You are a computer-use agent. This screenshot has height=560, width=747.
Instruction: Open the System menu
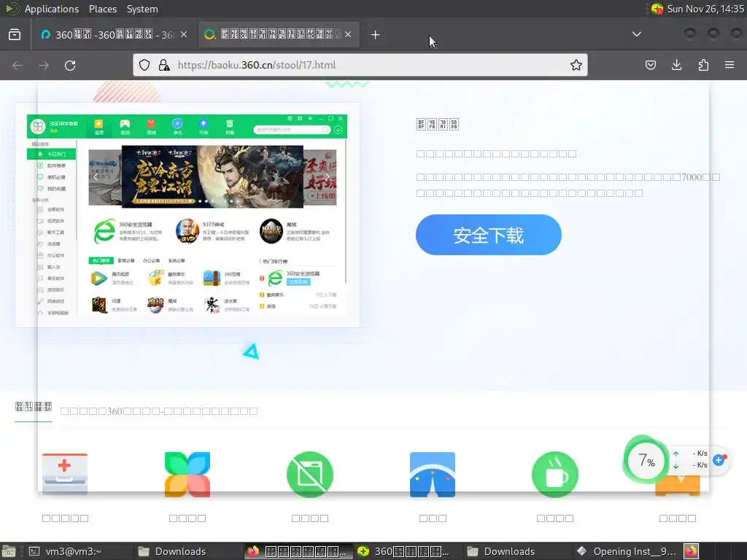(x=142, y=9)
